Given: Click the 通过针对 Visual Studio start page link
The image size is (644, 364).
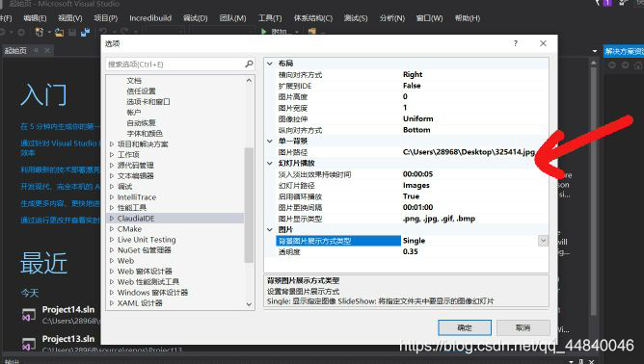Looking at the screenshot, I should point(60,147).
